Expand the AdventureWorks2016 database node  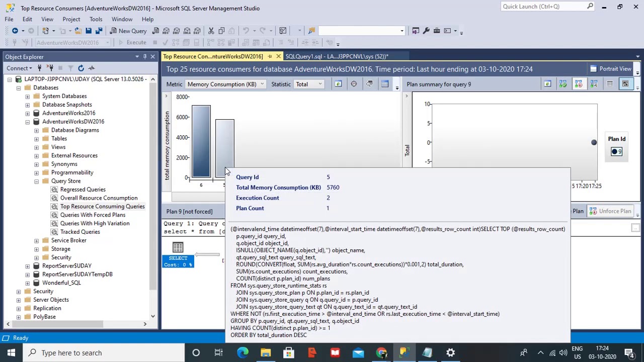[27, 113]
